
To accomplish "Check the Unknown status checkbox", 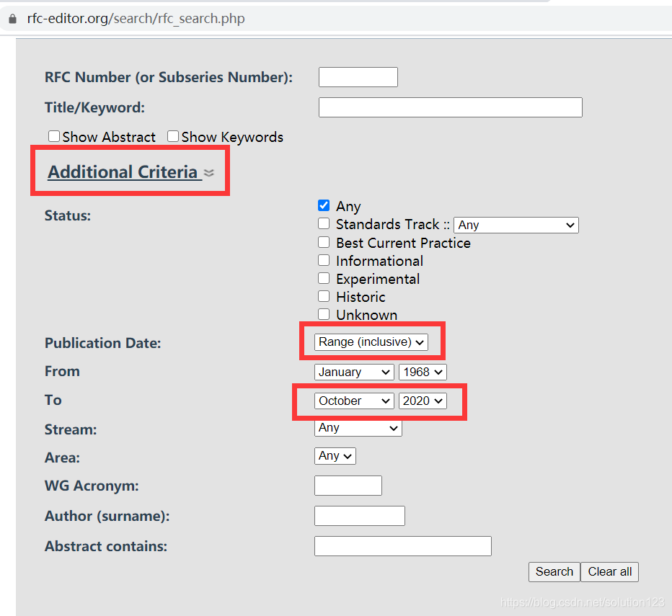I will click(324, 314).
